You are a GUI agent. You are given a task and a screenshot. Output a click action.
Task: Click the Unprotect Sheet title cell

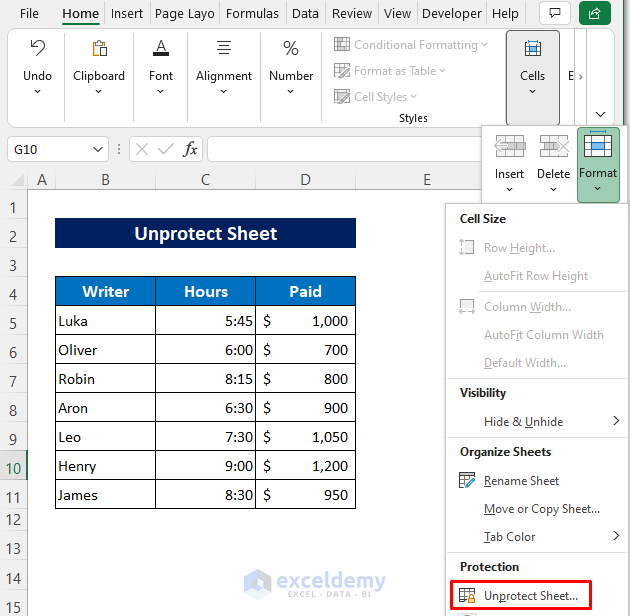pyautogui.click(x=205, y=233)
